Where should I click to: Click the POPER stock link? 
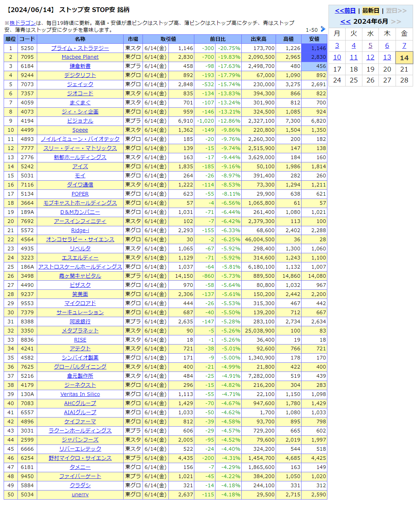(80, 194)
